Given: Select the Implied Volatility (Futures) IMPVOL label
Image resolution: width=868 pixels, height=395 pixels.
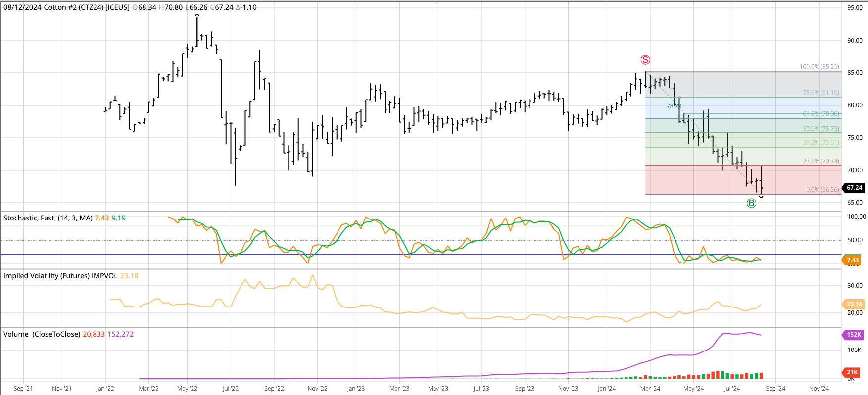Looking at the screenshot, I should (x=60, y=276).
